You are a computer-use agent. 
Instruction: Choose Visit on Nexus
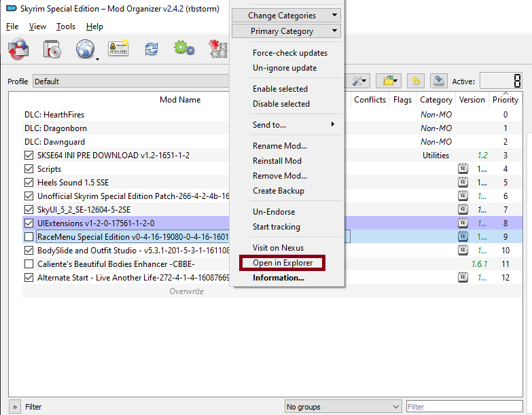(x=278, y=248)
